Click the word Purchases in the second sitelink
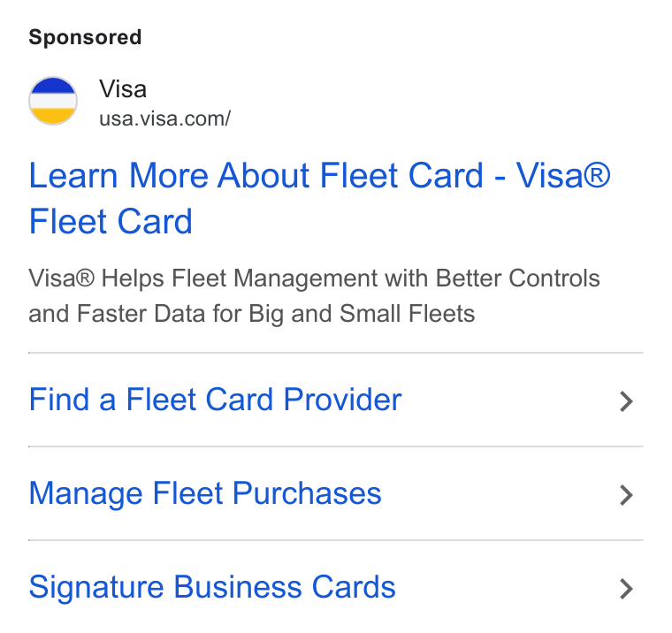Screen dimensions: 672x633 [x=307, y=493]
